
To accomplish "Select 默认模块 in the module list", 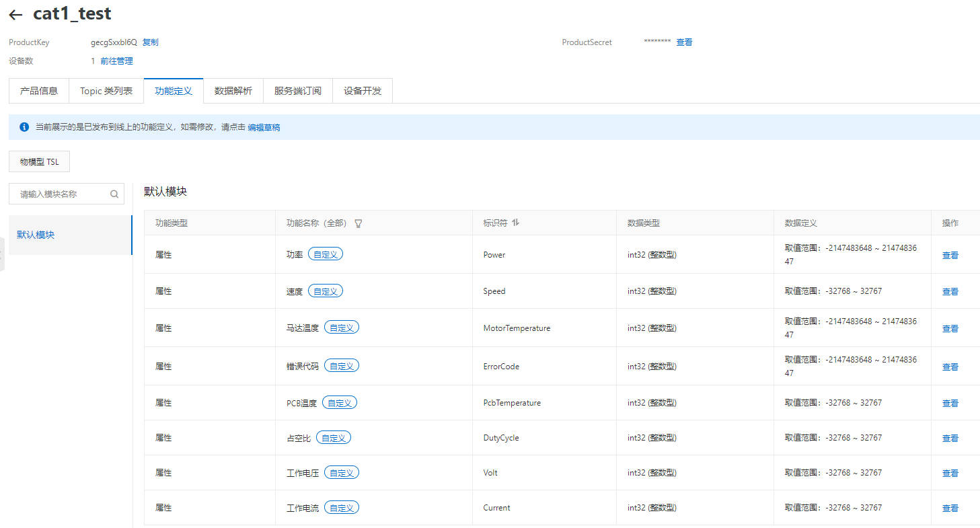I will click(x=71, y=235).
